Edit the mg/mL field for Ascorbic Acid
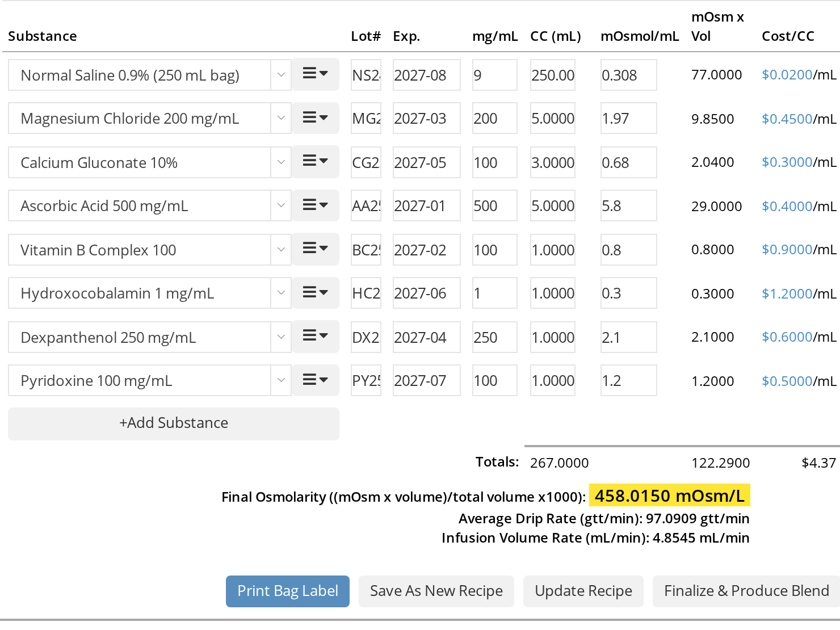Image resolution: width=840 pixels, height=630 pixels. (495, 205)
